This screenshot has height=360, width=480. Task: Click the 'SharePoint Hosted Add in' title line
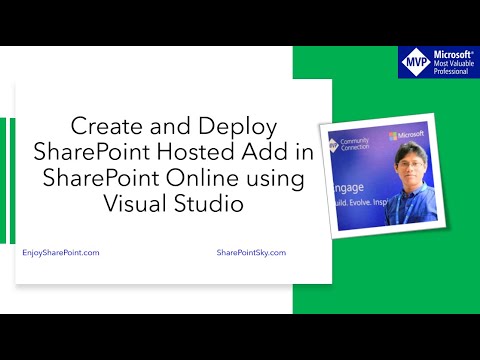[x=174, y=152]
